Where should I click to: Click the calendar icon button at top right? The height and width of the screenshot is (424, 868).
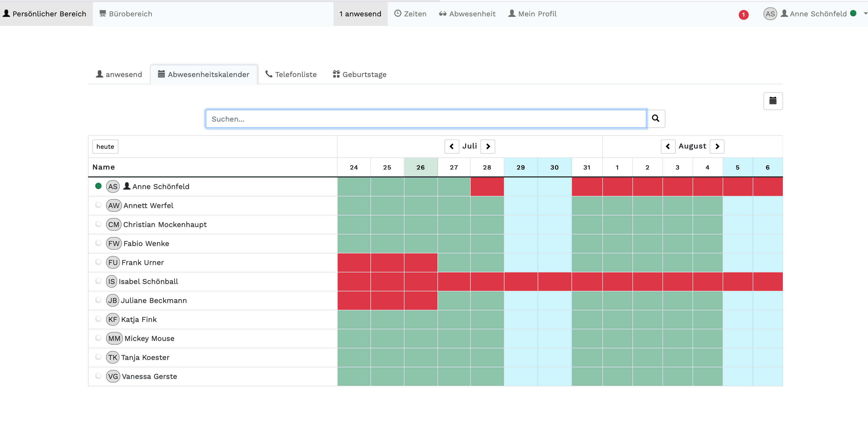pos(773,101)
